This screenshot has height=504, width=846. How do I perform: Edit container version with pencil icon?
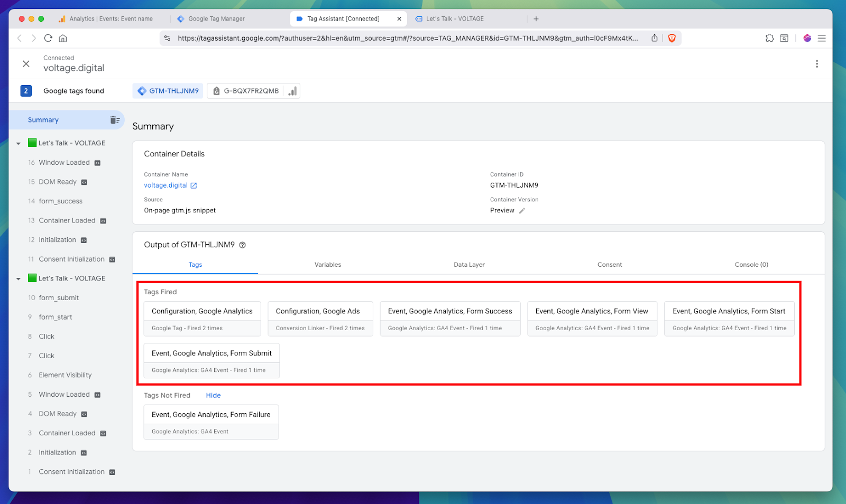tap(522, 211)
